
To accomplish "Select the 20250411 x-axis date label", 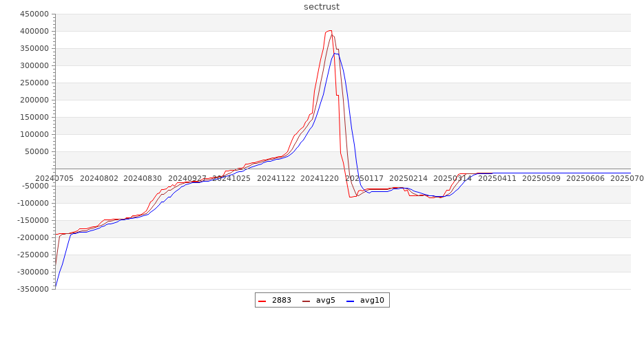I will [497, 178].
